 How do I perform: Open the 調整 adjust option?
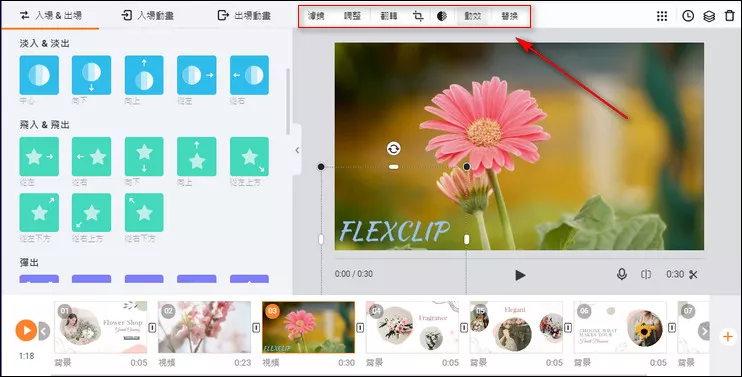352,16
